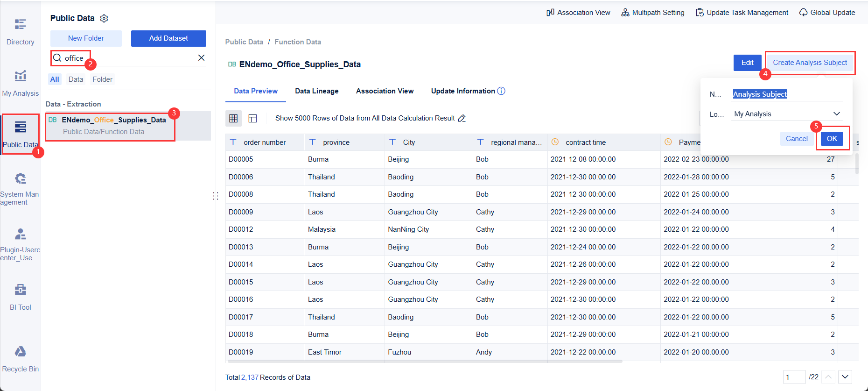The width and height of the screenshot is (868, 391).
Task: Click the horizontal scrollbar under the table
Action: click(425, 361)
